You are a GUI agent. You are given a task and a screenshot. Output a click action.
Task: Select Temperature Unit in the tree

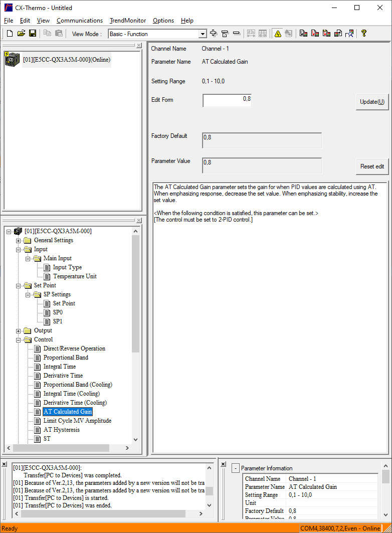coord(75,276)
